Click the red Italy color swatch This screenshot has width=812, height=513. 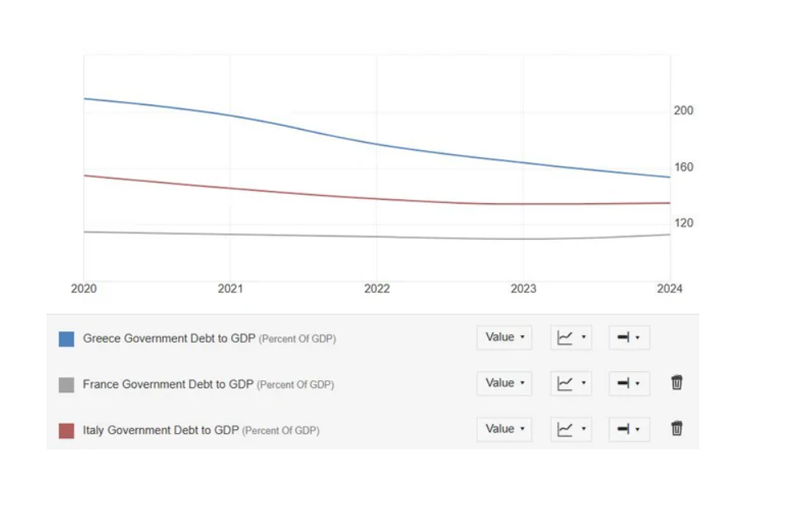(66, 430)
